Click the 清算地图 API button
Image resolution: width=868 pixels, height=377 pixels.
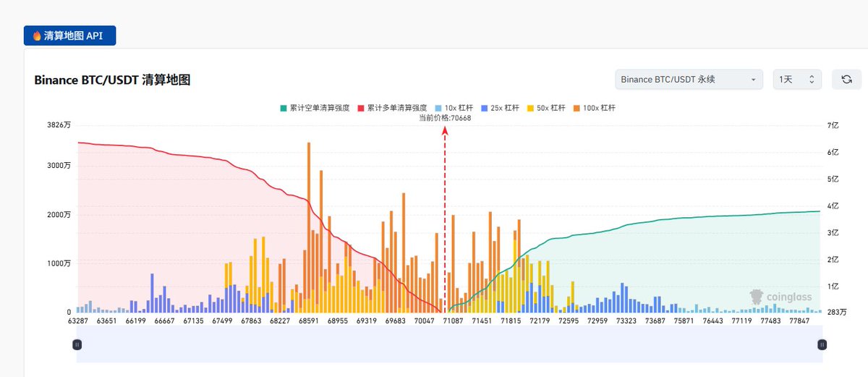[x=70, y=35]
